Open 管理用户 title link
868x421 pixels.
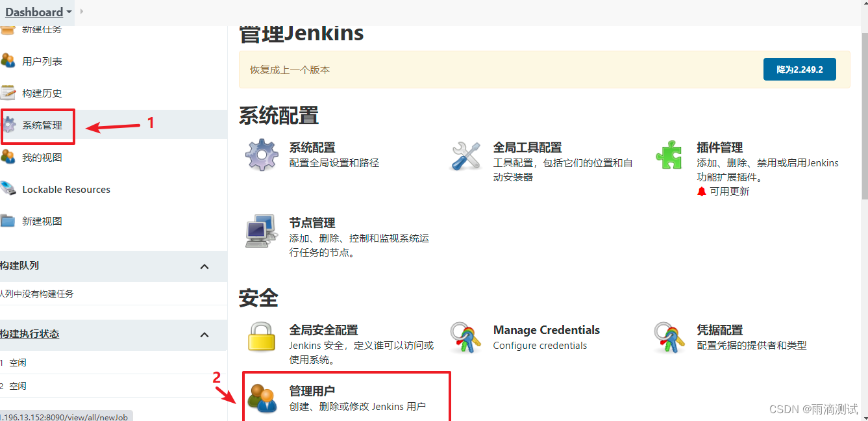click(312, 391)
